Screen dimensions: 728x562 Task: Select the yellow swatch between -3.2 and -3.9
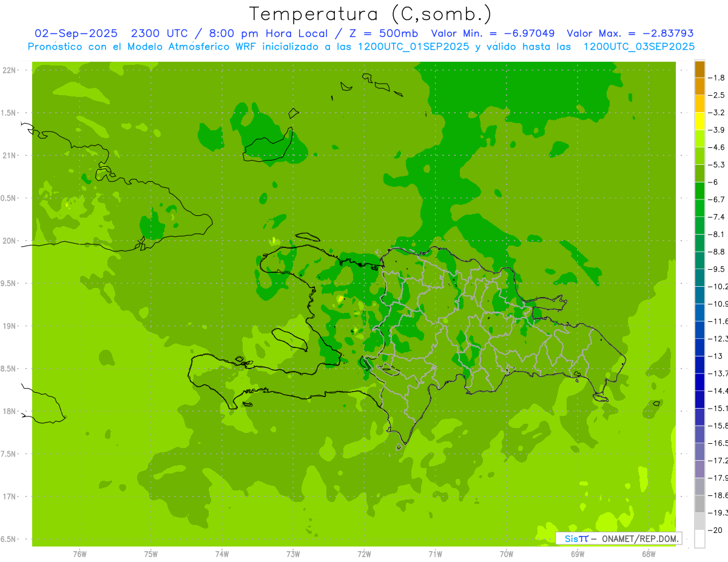[x=699, y=121]
